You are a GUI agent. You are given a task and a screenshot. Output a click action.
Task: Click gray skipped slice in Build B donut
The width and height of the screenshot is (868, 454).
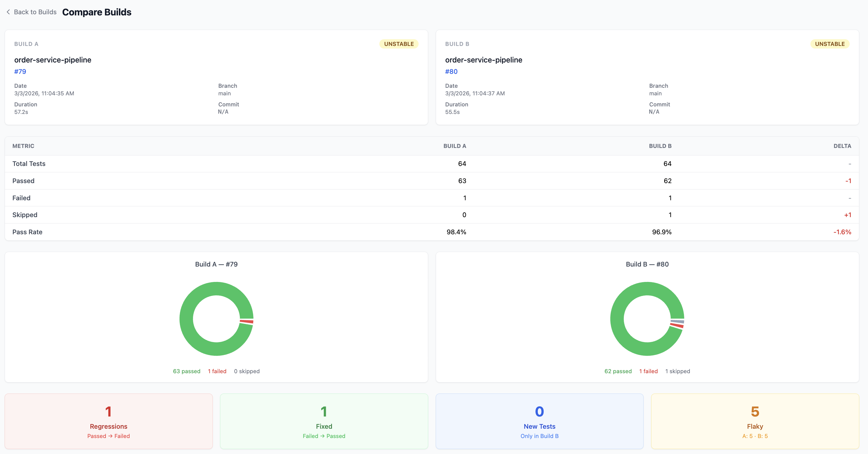click(x=678, y=322)
